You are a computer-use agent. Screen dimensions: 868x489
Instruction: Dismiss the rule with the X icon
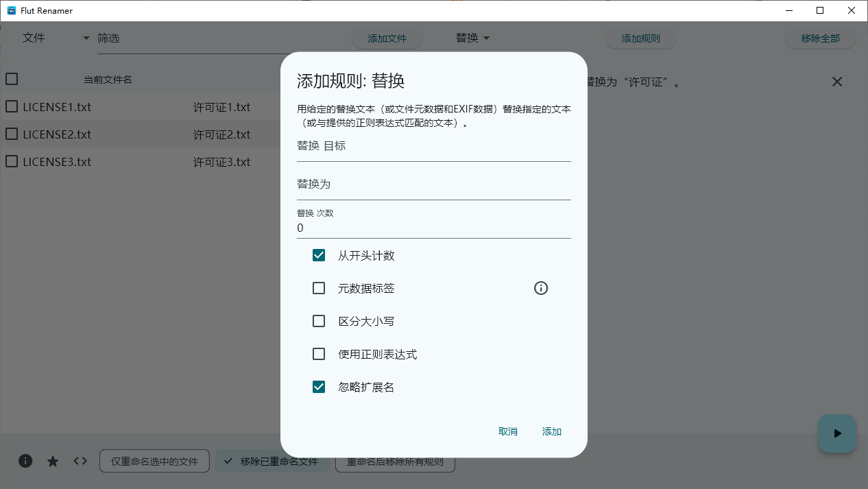[x=836, y=82]
